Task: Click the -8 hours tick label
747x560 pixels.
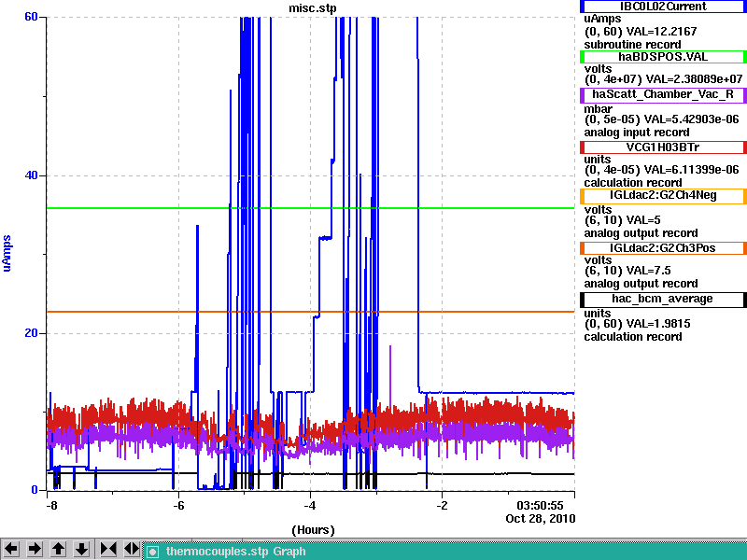Action: pyautogui.click(x=51, y=505)
